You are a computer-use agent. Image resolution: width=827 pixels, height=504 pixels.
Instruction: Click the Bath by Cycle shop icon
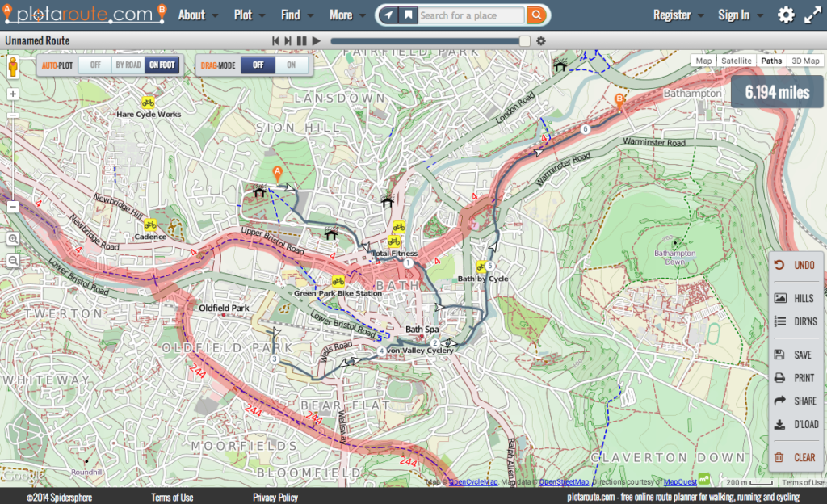pyautogui.click(x=481, y=267)
